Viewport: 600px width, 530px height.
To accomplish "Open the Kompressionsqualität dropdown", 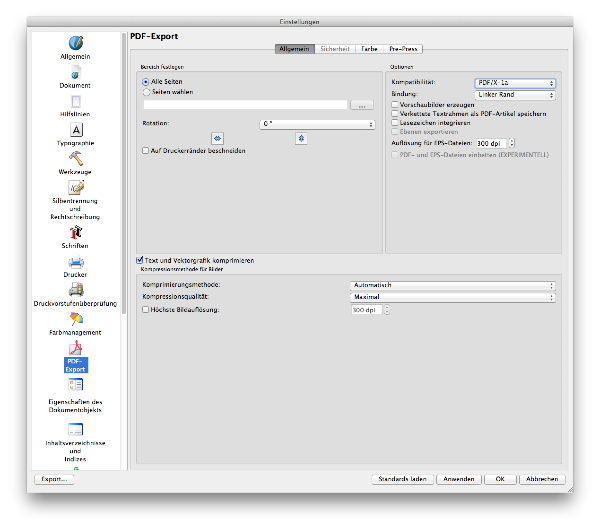I will (451, 297).
